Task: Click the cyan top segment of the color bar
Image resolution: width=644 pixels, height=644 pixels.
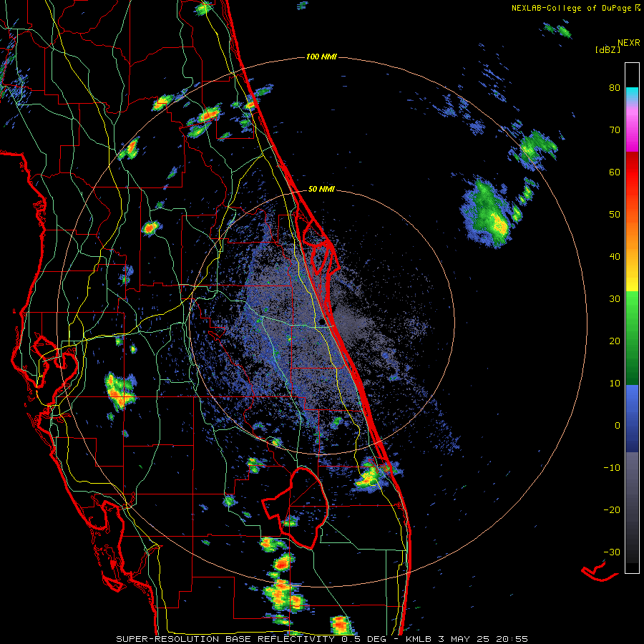Action: [632, 92]
